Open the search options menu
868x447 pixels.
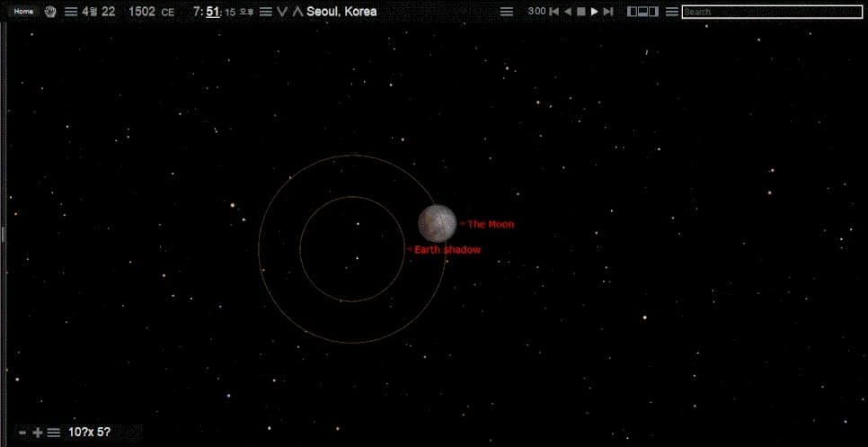coord(672,12)
